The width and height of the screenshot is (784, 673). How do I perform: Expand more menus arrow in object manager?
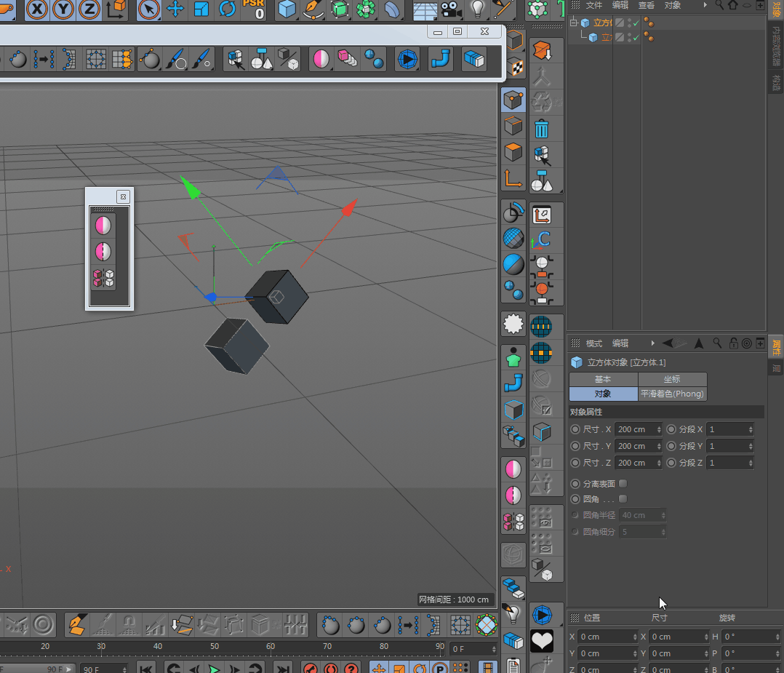point(705,6)
